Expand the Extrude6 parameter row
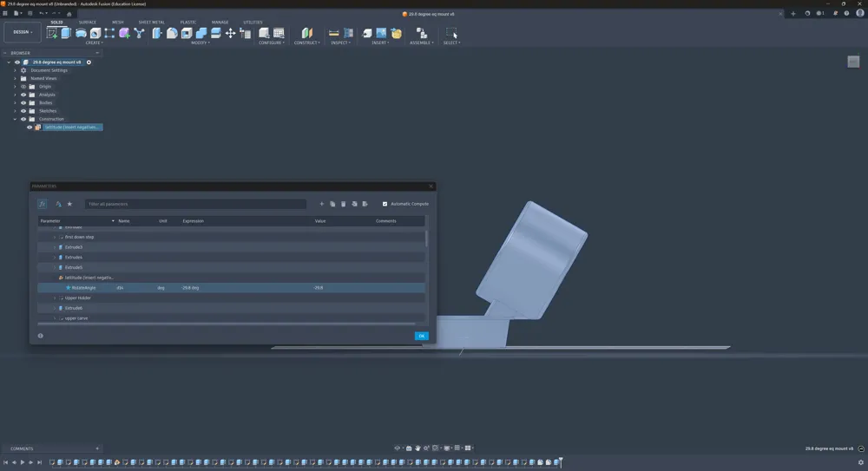868x471 pixels. point(55,308)
